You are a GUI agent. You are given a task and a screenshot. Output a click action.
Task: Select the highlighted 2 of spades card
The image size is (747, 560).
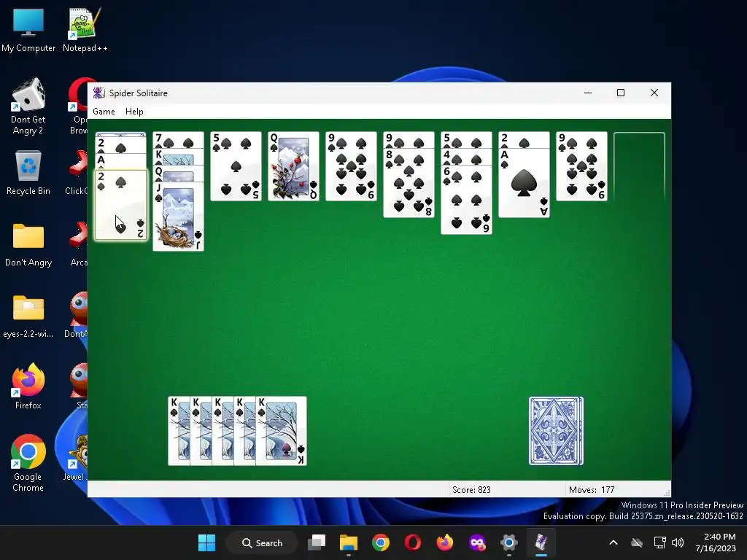coord(121,205)
